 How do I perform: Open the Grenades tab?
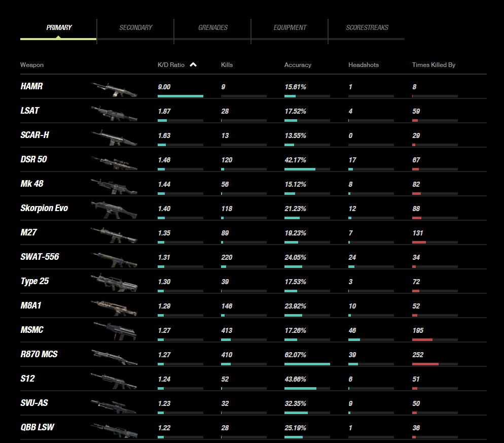[212, 28]
